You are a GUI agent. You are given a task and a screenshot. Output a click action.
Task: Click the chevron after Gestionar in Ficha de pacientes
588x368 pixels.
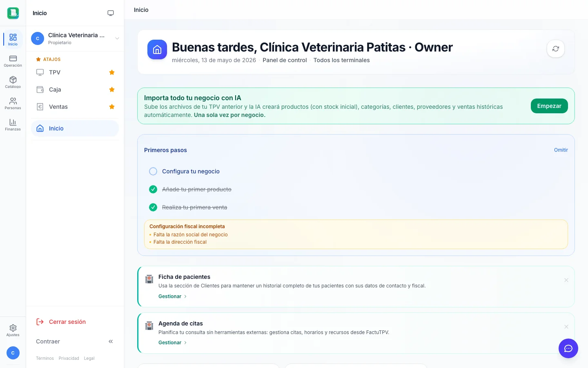coord(185,296)
